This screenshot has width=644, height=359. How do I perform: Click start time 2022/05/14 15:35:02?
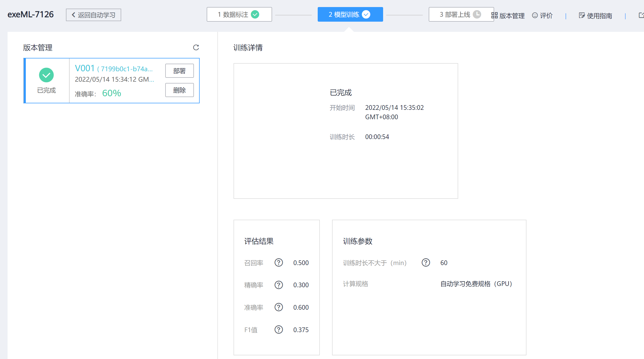(394, 112)
